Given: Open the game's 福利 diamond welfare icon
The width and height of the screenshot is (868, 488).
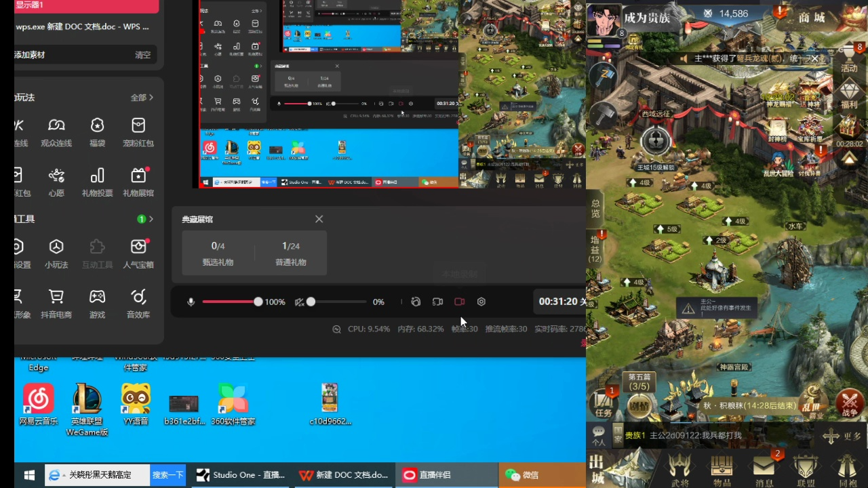Looking at the screenshot, I should pyautogui.click(x=849, y=94).
